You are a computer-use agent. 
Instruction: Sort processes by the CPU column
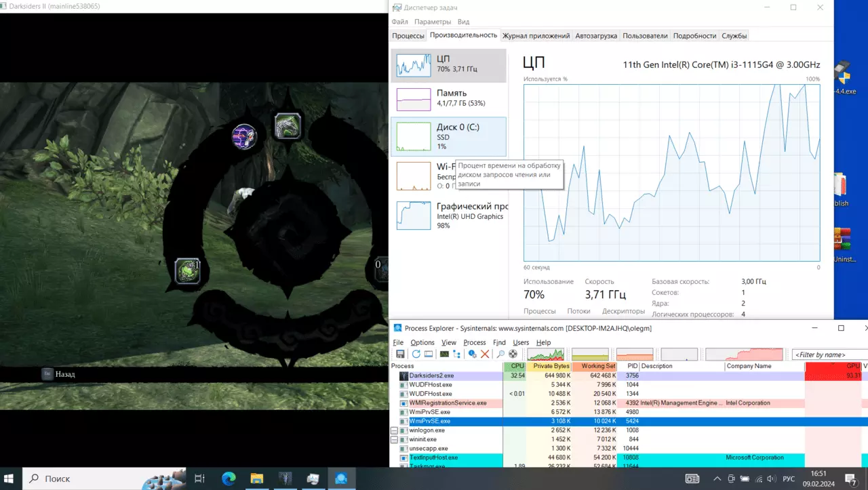point(515,366)
